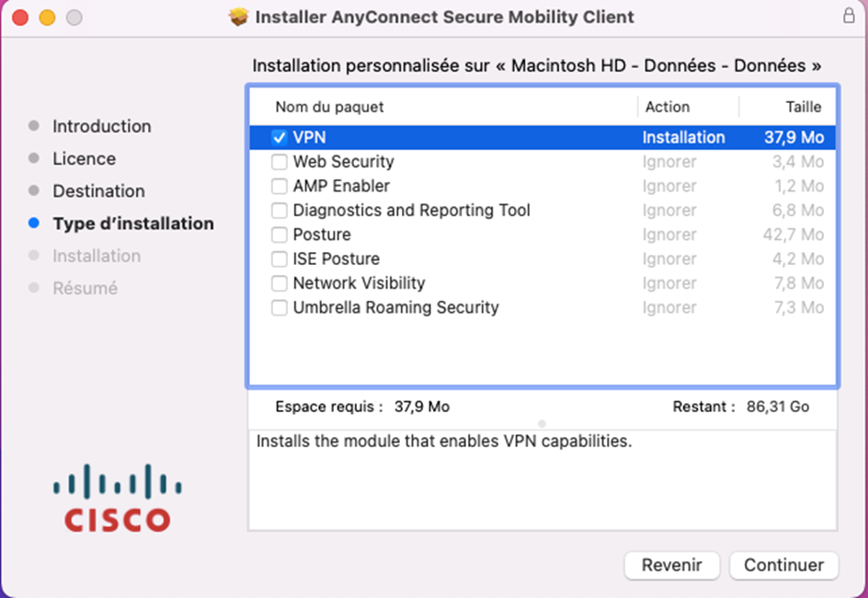The height and width of the screenshot is (598, 868).
Task: Tick the AMP Enabler checkbox
Action: tap(279, 186)
